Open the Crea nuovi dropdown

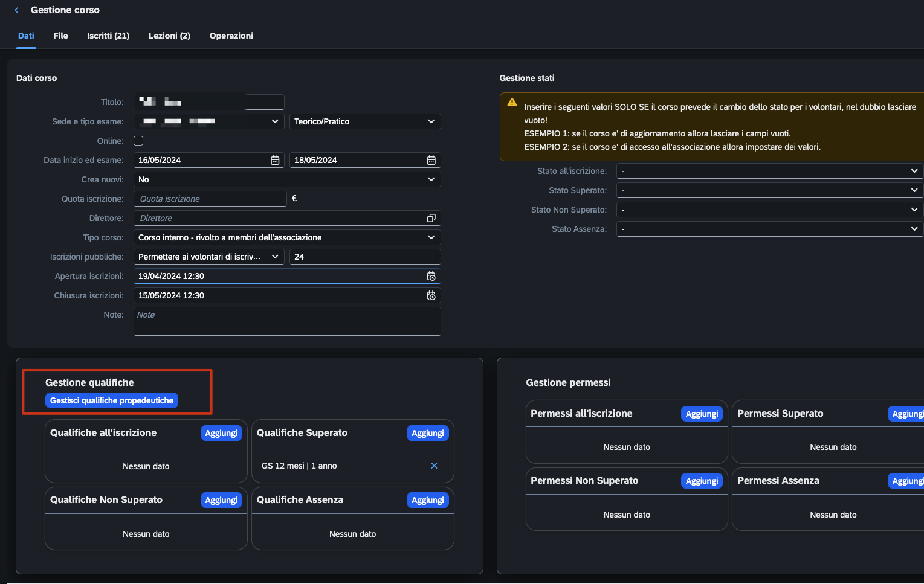coord(286,179)
